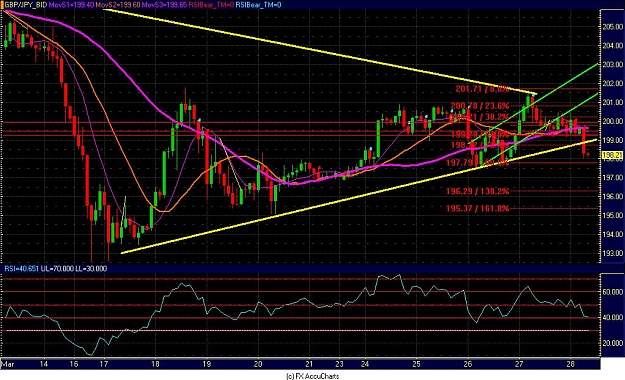
Task: Click date 14 on the time axis
Action: (x=44, y=364)
